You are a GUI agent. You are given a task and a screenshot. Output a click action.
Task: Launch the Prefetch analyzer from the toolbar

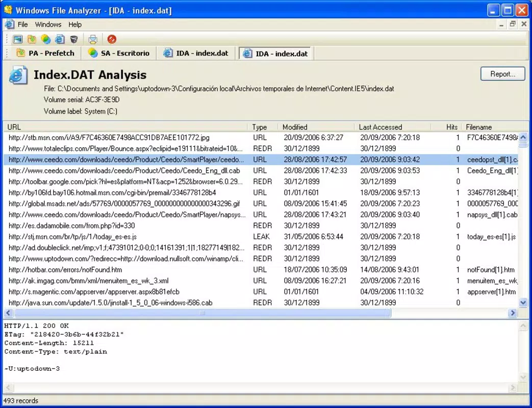32,39
